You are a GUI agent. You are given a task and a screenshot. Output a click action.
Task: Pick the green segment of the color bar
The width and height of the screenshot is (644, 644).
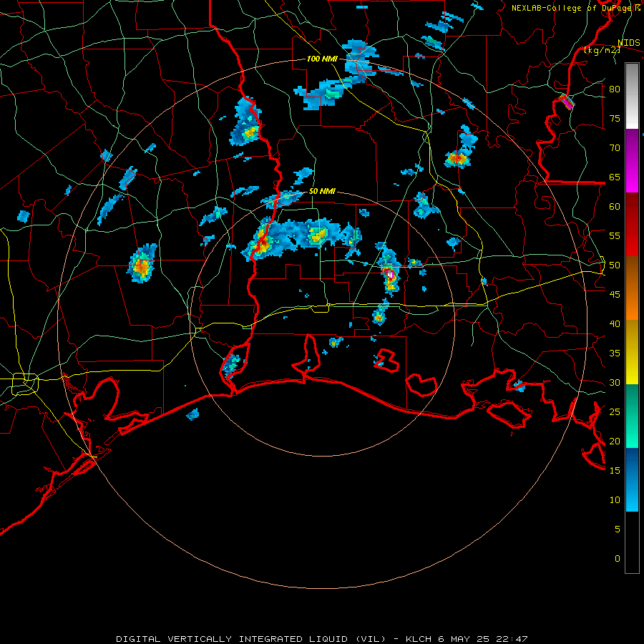point(632,416)
